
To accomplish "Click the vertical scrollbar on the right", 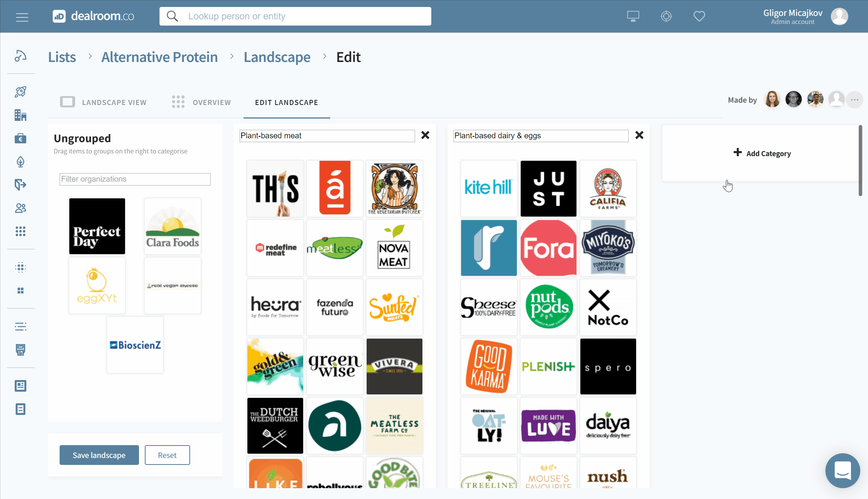I will click(860, 160).
